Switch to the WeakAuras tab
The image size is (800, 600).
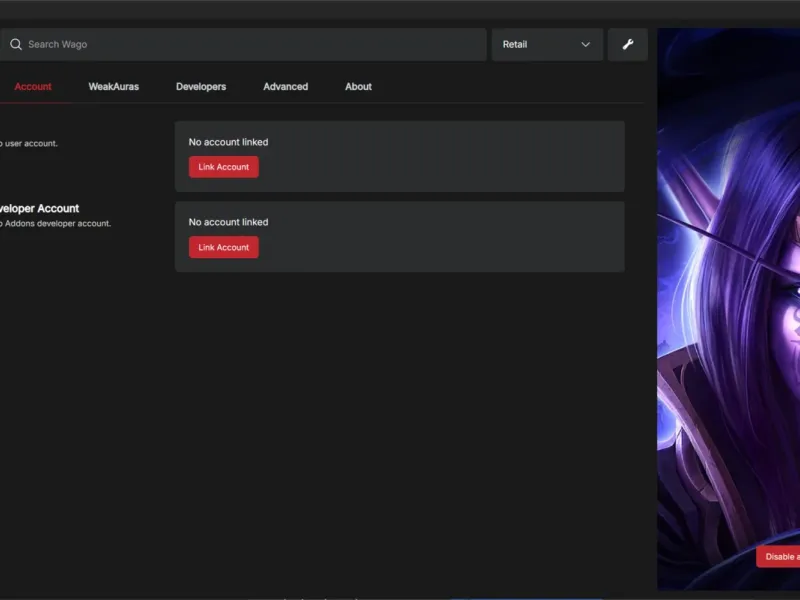pos(113,87)
